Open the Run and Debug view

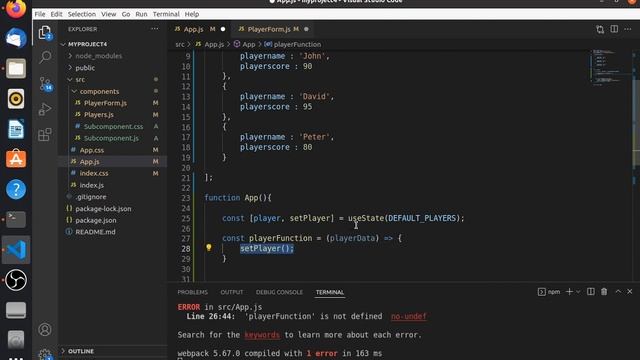tap(45, 109)
